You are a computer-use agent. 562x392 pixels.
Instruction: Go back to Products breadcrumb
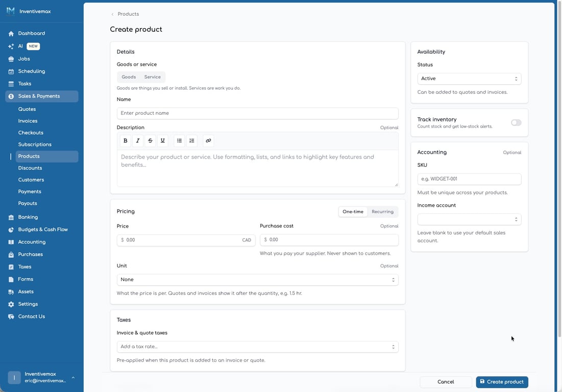coord(128,14)
